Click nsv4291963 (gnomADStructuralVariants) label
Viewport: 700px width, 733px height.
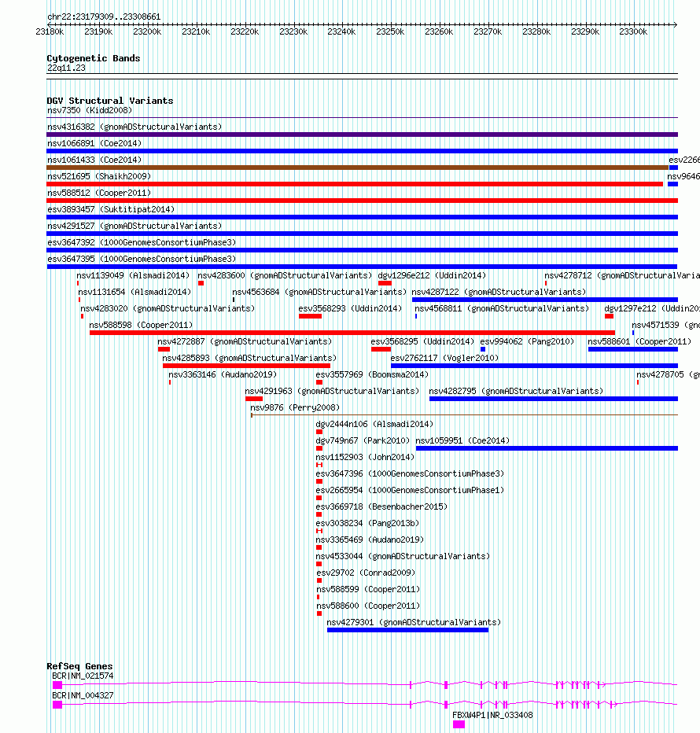(333, 391)
